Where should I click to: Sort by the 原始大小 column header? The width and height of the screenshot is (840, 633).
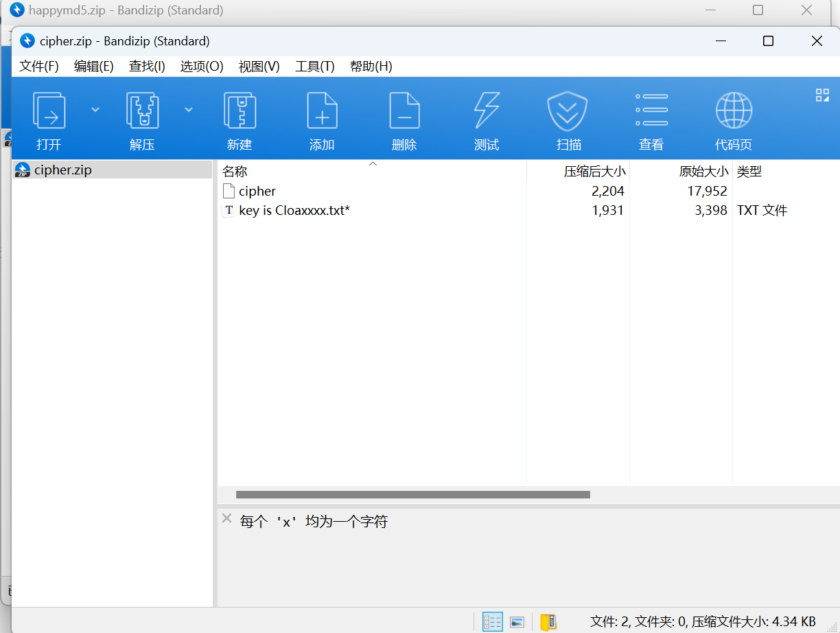coord(681,172)
